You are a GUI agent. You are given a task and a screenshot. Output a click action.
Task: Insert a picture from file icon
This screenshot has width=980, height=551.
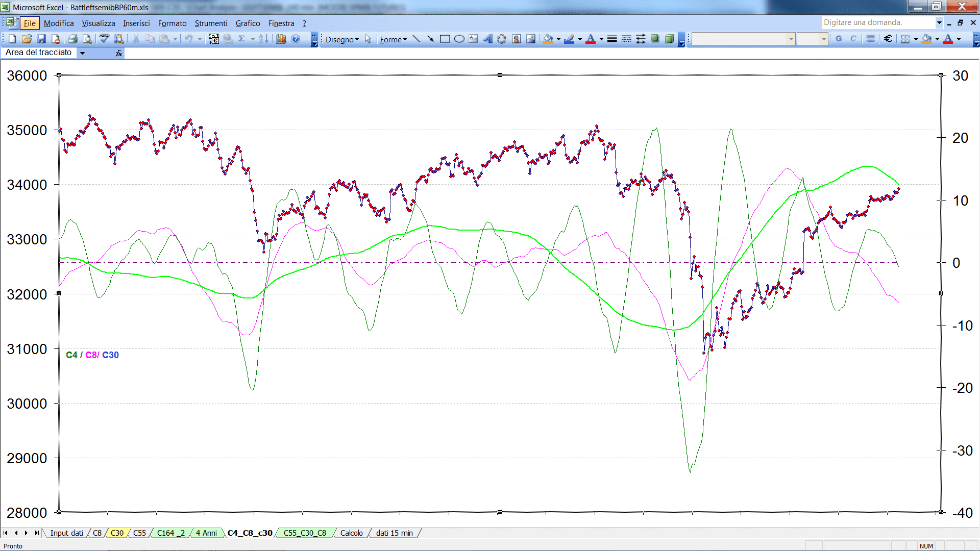click(x=531, y=39)
